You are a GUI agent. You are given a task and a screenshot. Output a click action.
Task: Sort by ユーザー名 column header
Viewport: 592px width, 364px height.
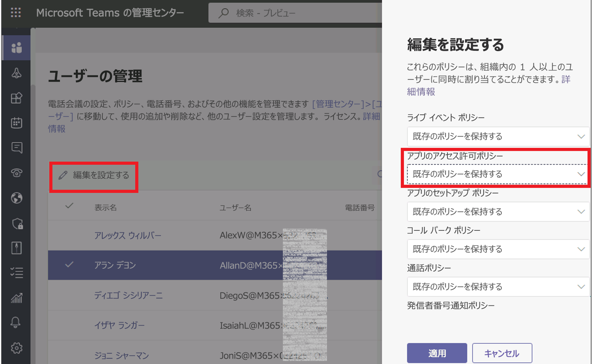click(235, 208)
